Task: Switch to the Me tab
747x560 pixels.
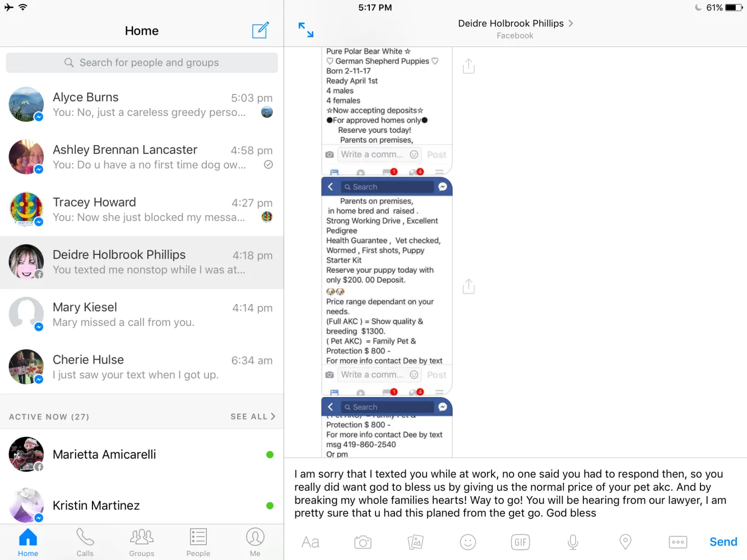Action: pyautogui.click(x=255, y=543)
